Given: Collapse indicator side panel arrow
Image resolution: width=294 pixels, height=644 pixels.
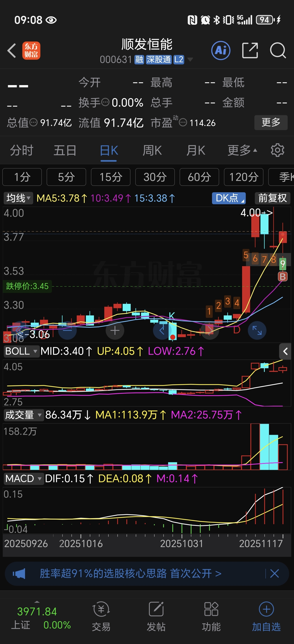Looking at the screenshot, I should click(285, 351).
